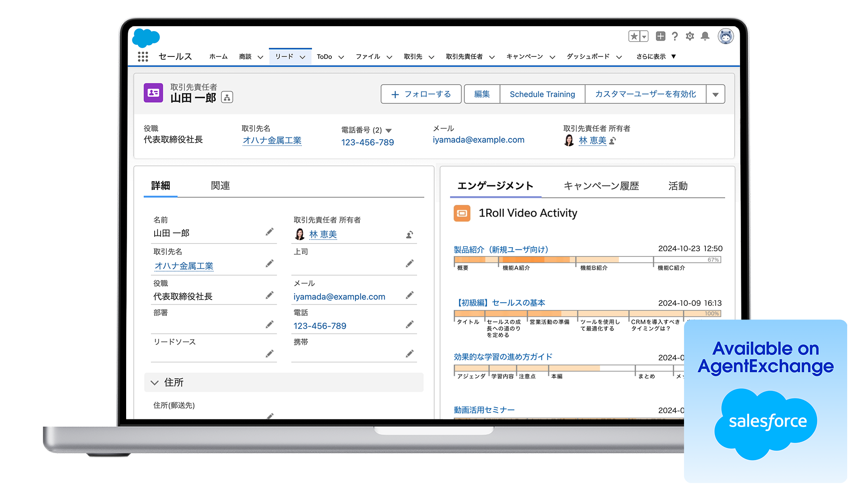The image size is (868, 488).
Task: Click 営業活動の準備 segment of セールスの基本 bar
Action: [x=552, y=314]
